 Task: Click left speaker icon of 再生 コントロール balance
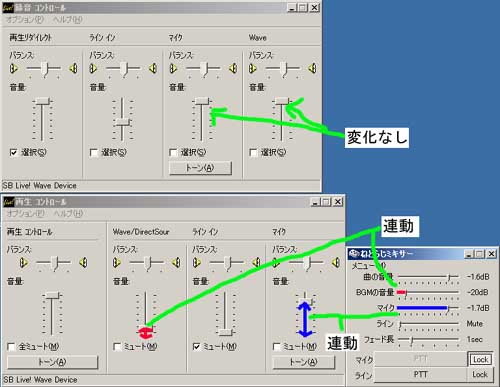click(23, 263)
